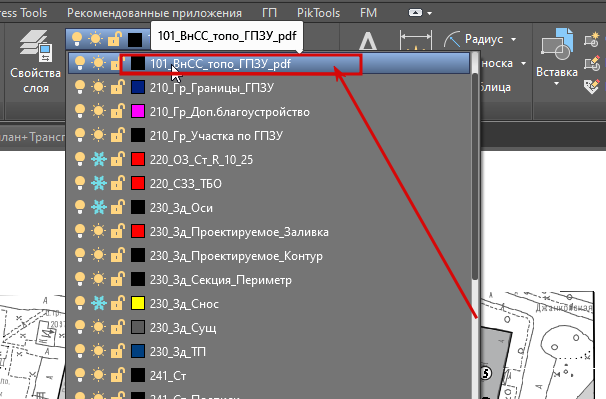Thaw the 230_Зд_Оси layer snowflake icon
This screenshot has height=399, width=606.
98,207
